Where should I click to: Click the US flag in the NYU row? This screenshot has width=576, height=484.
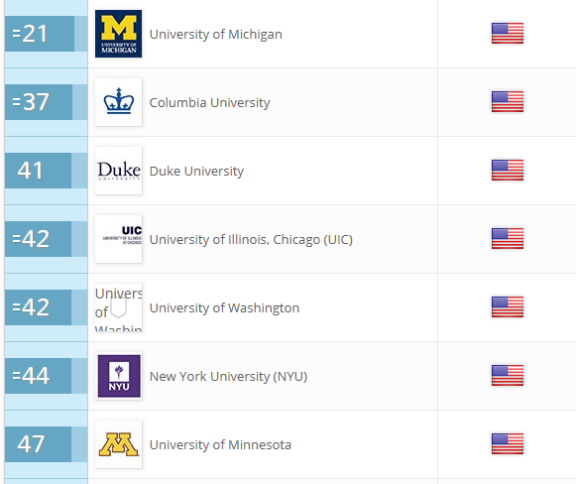coord(507,375)
